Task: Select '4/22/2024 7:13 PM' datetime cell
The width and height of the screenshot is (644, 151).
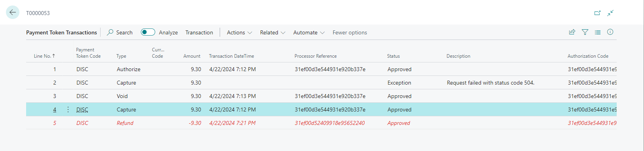Action: [x=232, y=96]
